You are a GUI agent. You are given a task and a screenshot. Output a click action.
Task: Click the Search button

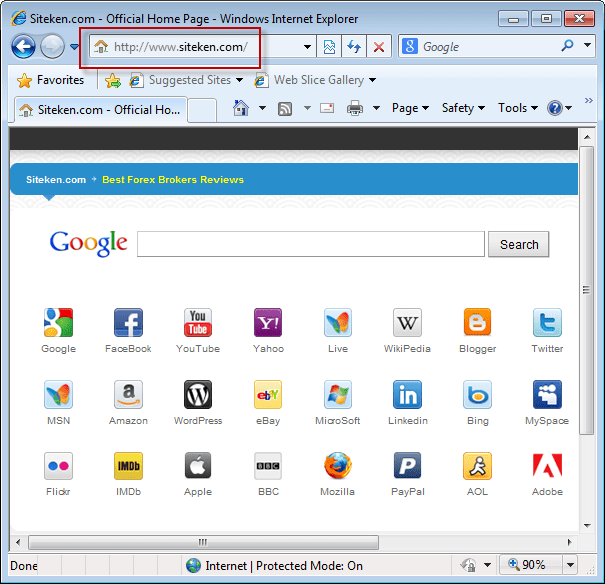click(x=519, y=245)
